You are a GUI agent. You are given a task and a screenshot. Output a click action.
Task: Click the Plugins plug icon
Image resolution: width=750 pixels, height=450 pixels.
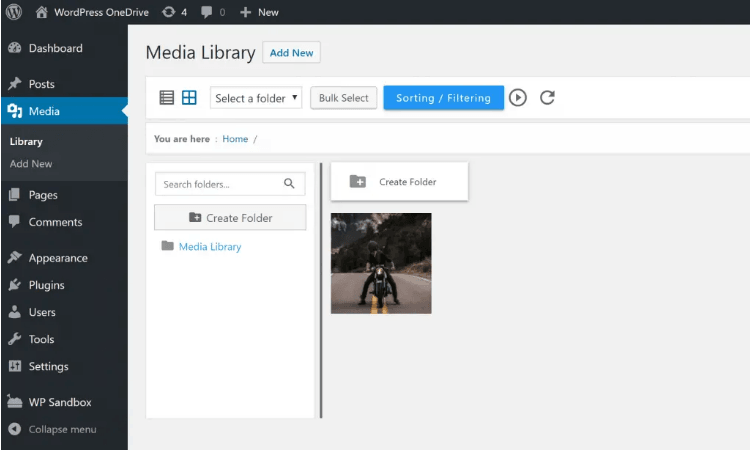click(x=15, y=285)
